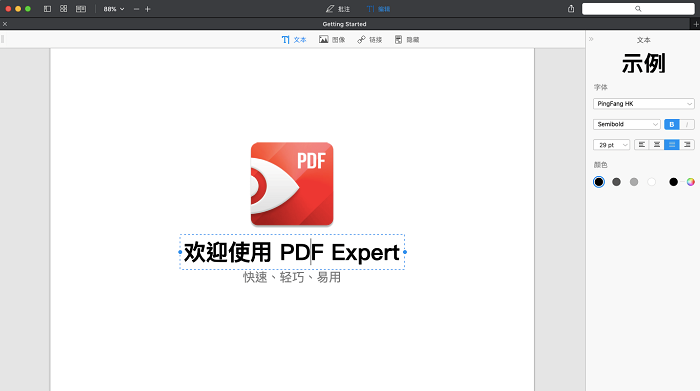The image size is (700, 391).
Task: Open the Semibold font weight dropdown
Action: (x=626, y=125)
